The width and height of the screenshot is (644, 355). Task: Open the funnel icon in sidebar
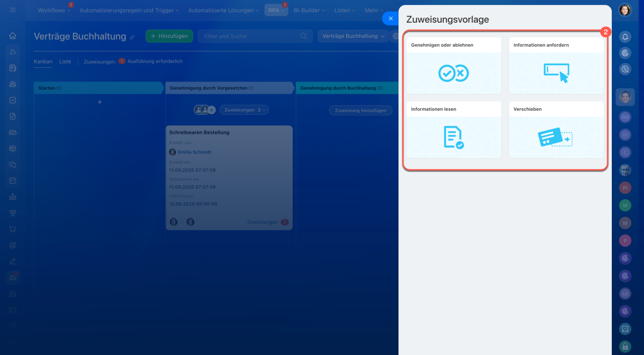pyautogui.click(x=13, y=213)
